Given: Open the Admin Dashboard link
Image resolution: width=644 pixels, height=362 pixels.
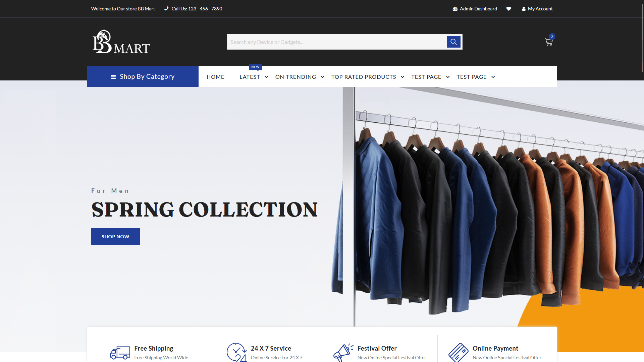Looking at the screenshot, I should (x=475, y=9).
